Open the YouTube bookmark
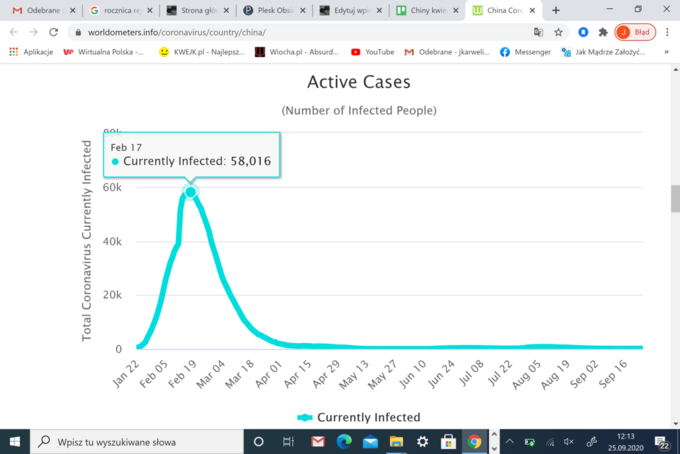This screenshot has width=680, height=454. click(x=370, y=51)
